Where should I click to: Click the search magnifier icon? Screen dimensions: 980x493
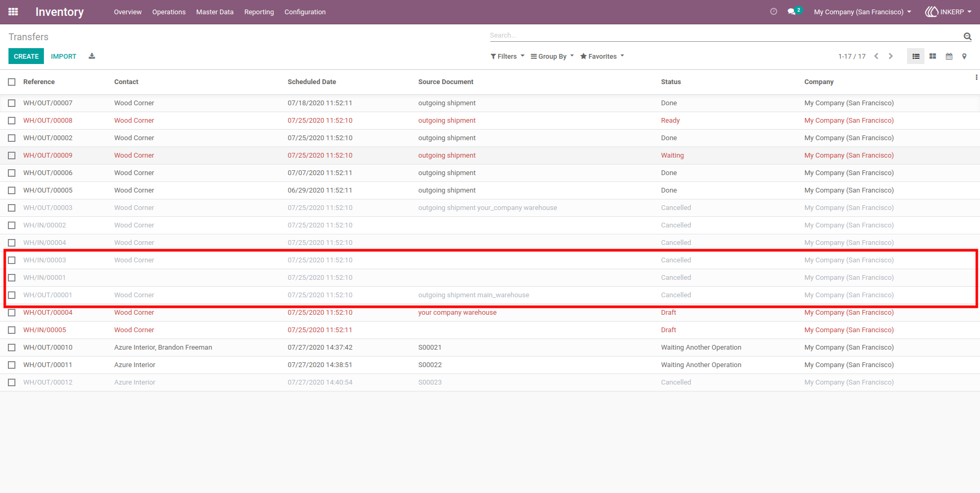[x=967, y=36]
